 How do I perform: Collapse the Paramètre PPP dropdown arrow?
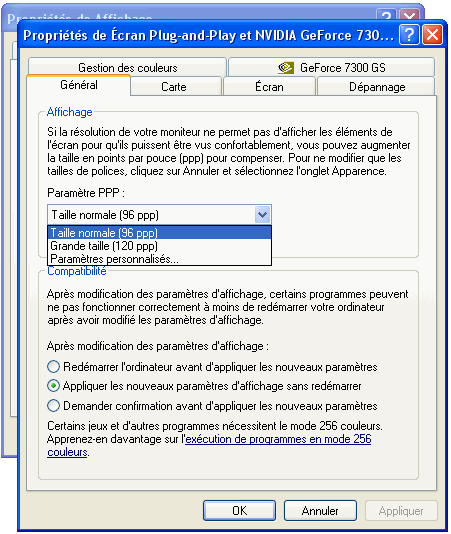[262, 215]
